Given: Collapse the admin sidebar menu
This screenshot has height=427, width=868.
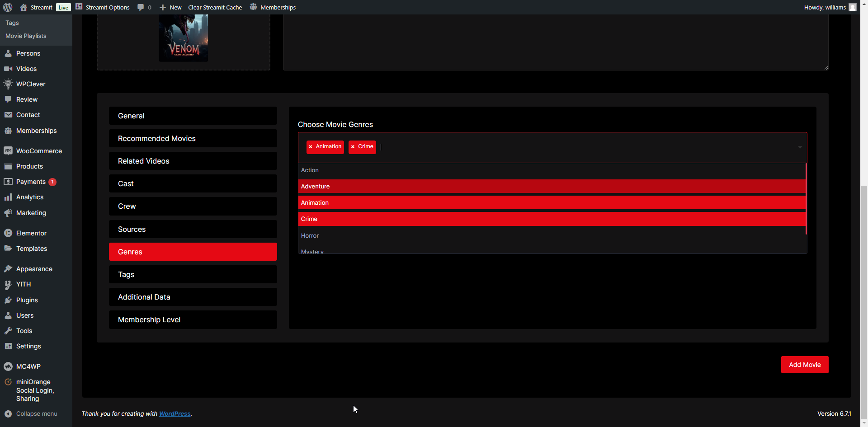Looking at the screenshot, I should click(31, 413).
